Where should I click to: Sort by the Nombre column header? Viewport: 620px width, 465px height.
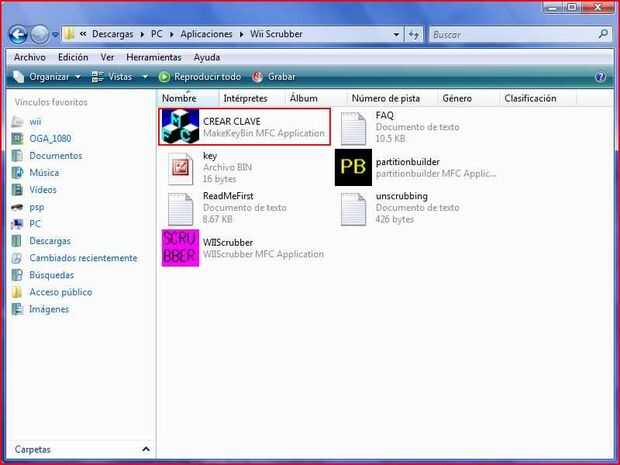[188, 98]
